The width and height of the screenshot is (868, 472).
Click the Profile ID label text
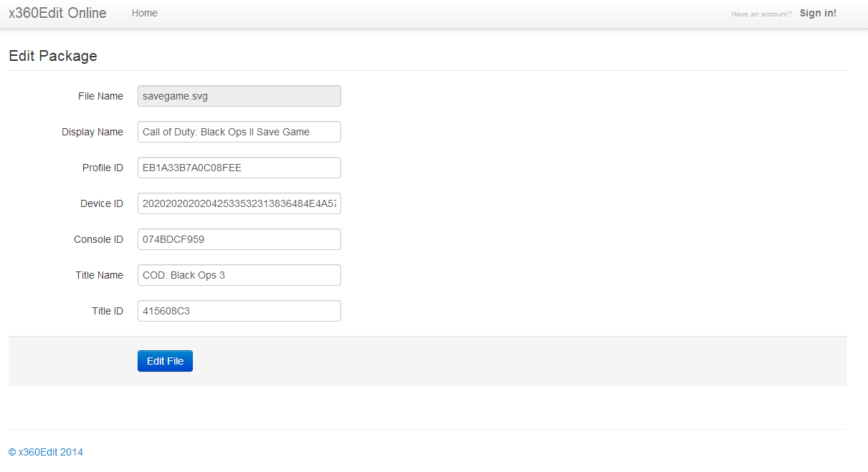pos(102,168)
